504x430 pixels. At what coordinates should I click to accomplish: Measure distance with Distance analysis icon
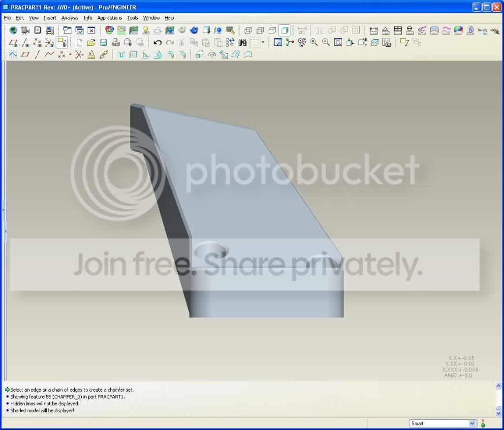pyautogui.click(x=374, y=31)
